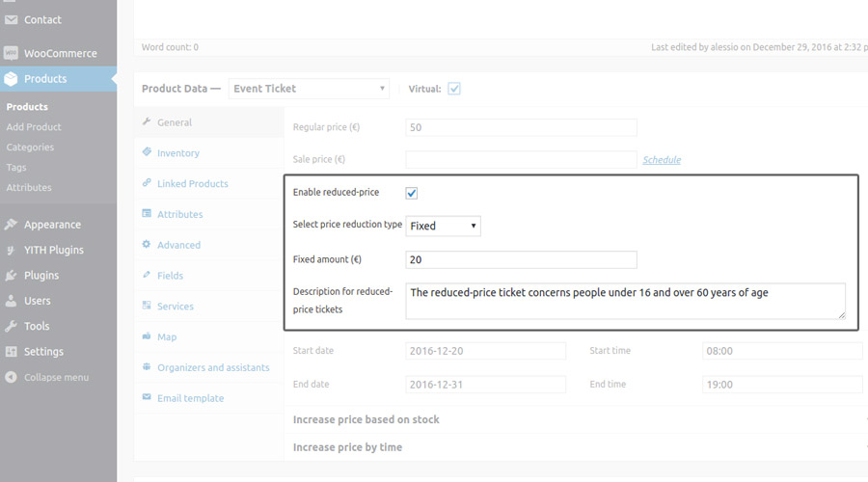Click the Start time field

point(782,351)
